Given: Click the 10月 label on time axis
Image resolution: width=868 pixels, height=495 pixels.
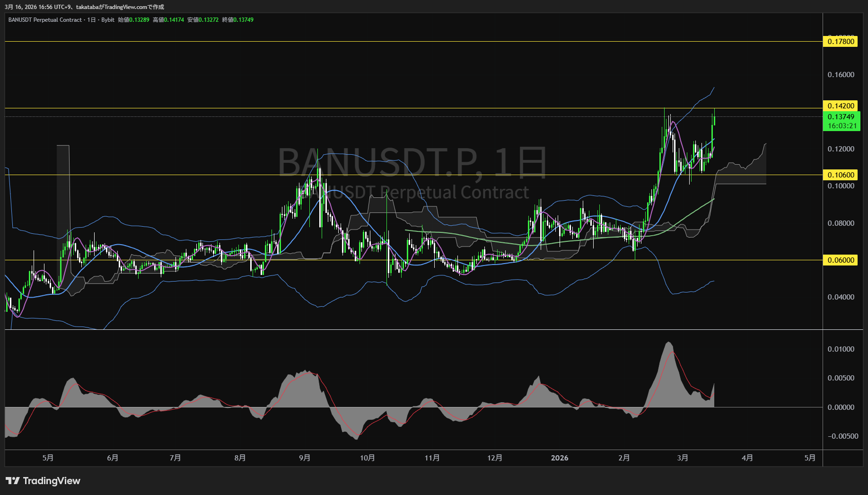Looking at the screenshot, I should pyautogui.click(x=368, y=458).
